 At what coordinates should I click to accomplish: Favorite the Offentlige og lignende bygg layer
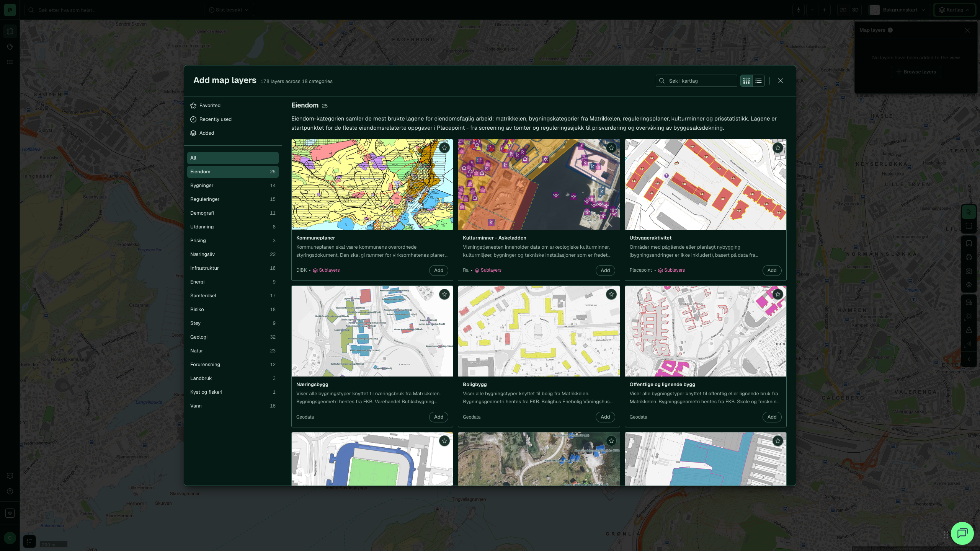tap(778, 294)
